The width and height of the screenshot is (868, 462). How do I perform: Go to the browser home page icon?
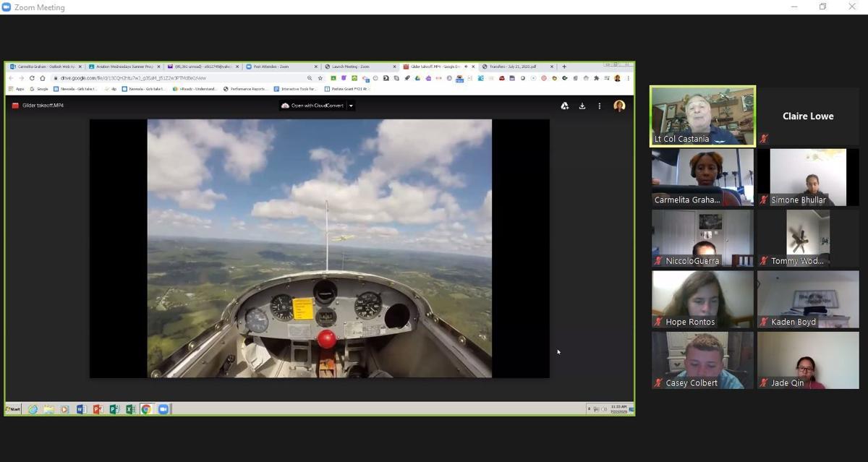point(43,78)
